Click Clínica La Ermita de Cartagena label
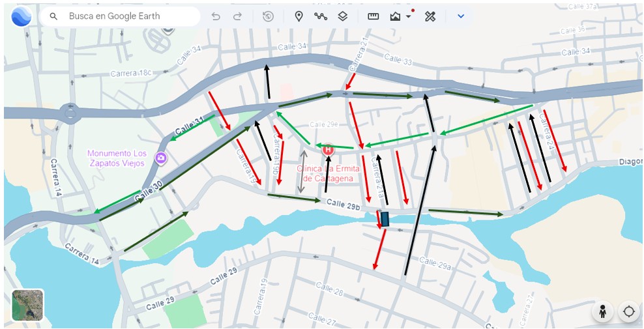The image size is (644, 329). [328, 174]
